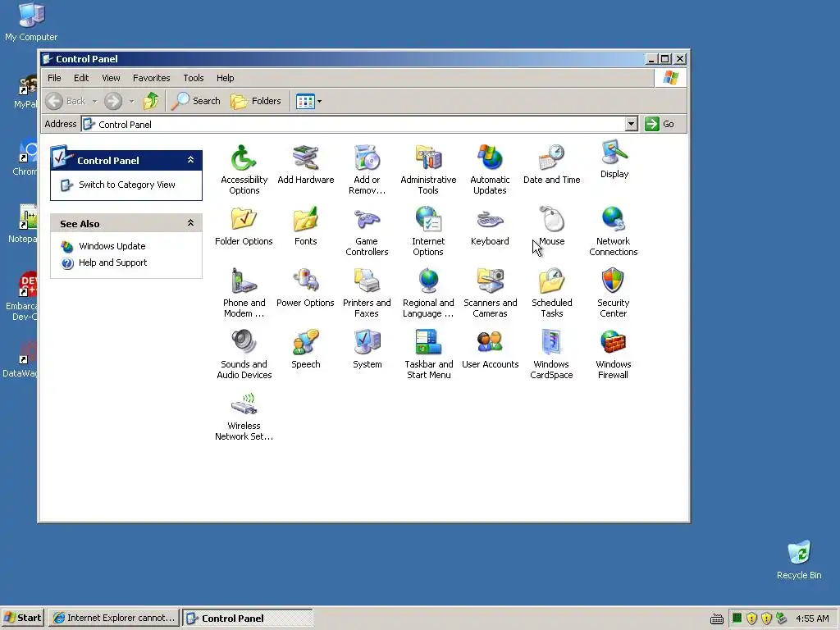
Task: Open User Accounts icon
Action: point(490,349)
